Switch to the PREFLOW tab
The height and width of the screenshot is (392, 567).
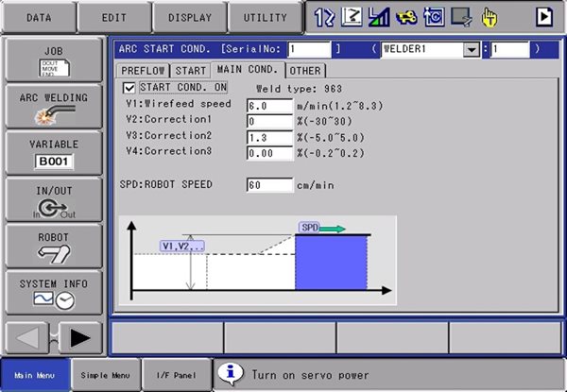(x=143, y=70)
